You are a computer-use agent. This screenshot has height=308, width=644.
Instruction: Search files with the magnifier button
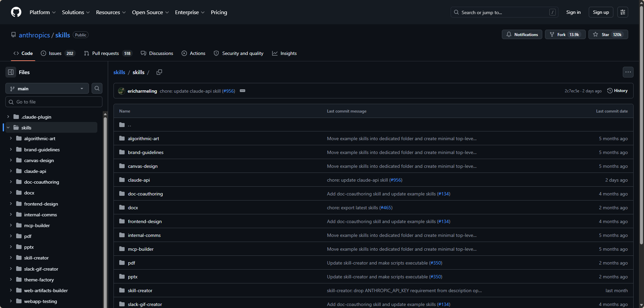point(97,88)
